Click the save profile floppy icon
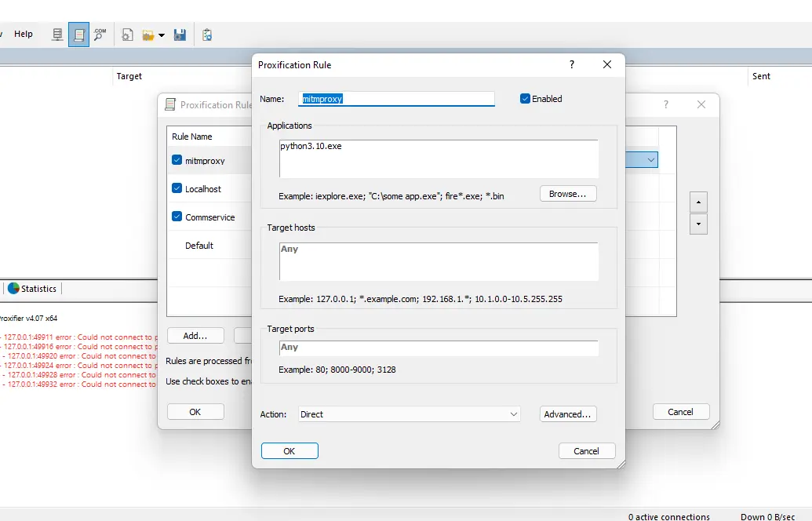 click(180, 35)
